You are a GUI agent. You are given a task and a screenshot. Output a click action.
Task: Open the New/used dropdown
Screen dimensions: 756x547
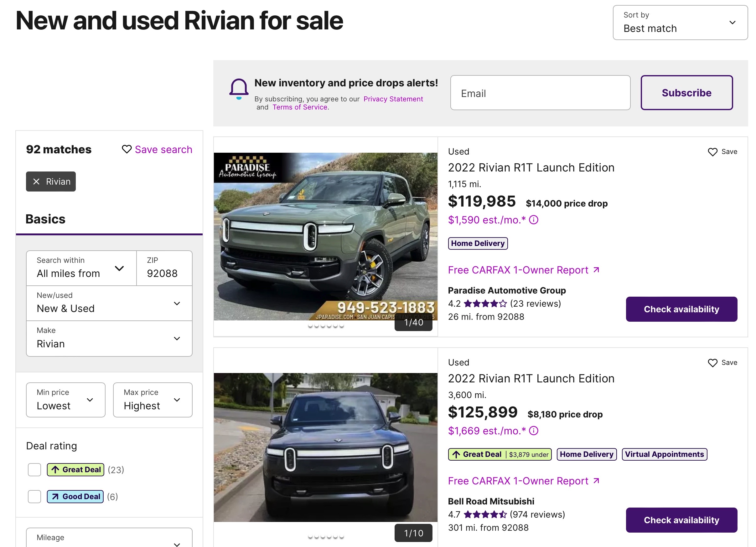click(109, 303)
